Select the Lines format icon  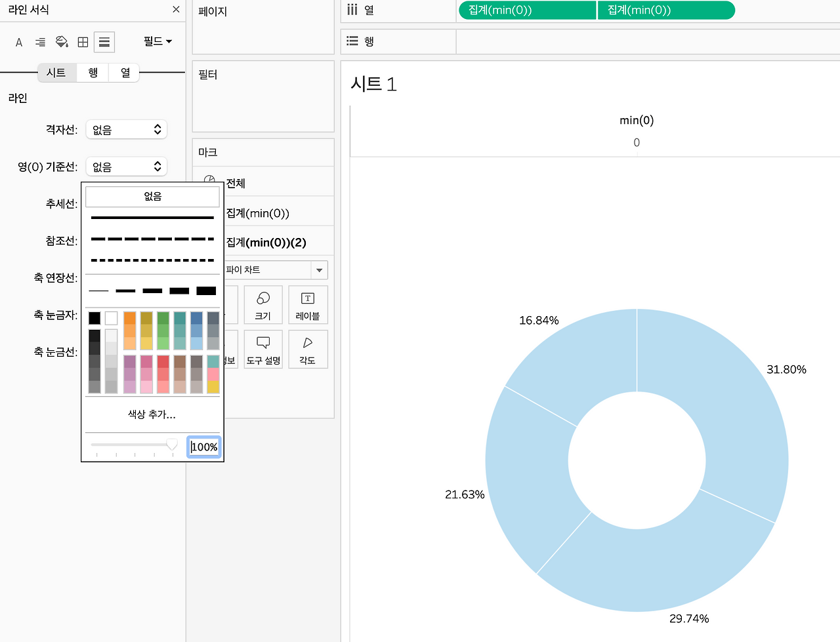(104, 42)
